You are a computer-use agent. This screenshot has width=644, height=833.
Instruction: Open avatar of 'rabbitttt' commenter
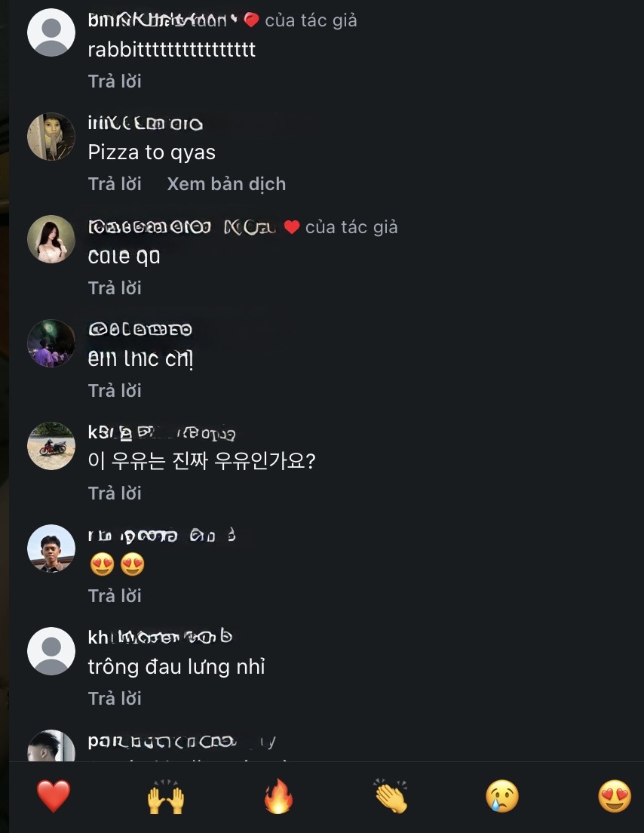(51, 32)
